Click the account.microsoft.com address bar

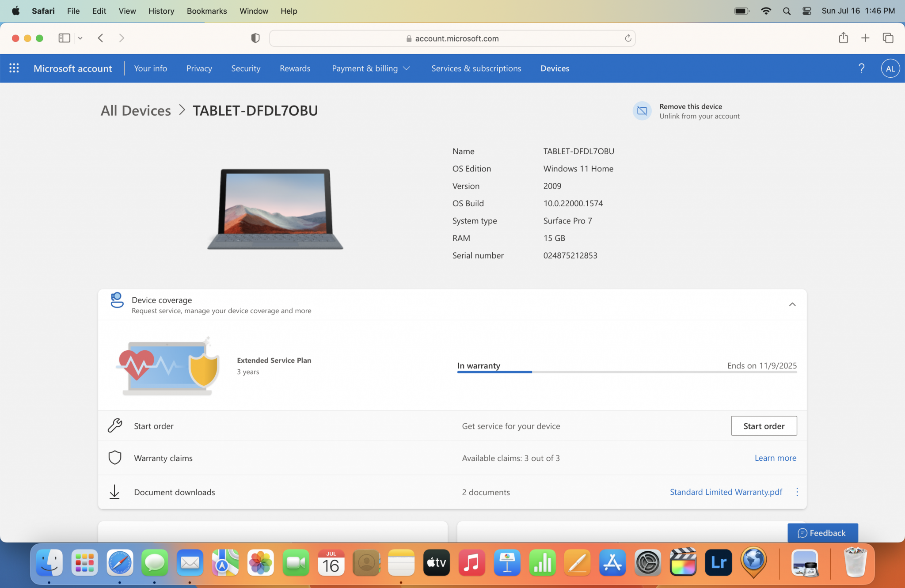pyautogui.click(x=452, y=38)
